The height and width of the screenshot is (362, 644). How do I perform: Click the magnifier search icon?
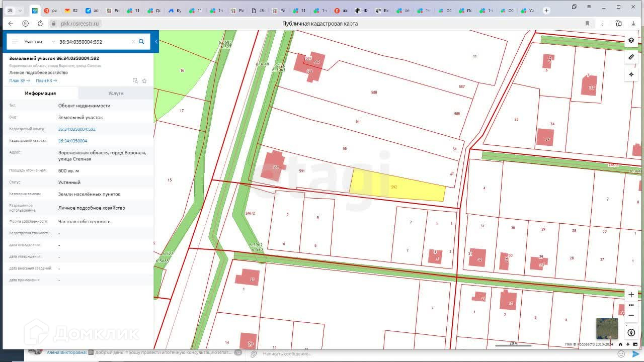[141, 42]
